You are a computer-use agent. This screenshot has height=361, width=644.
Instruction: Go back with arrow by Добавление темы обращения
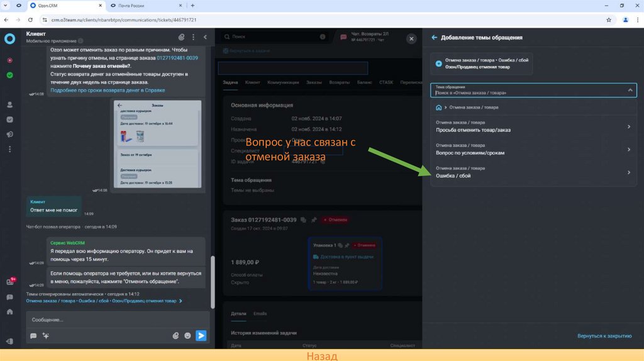(x=434, y=37)
